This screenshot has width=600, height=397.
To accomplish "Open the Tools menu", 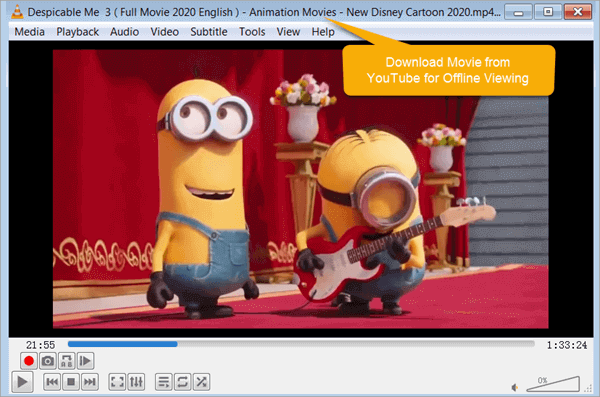I will [252, 32].
